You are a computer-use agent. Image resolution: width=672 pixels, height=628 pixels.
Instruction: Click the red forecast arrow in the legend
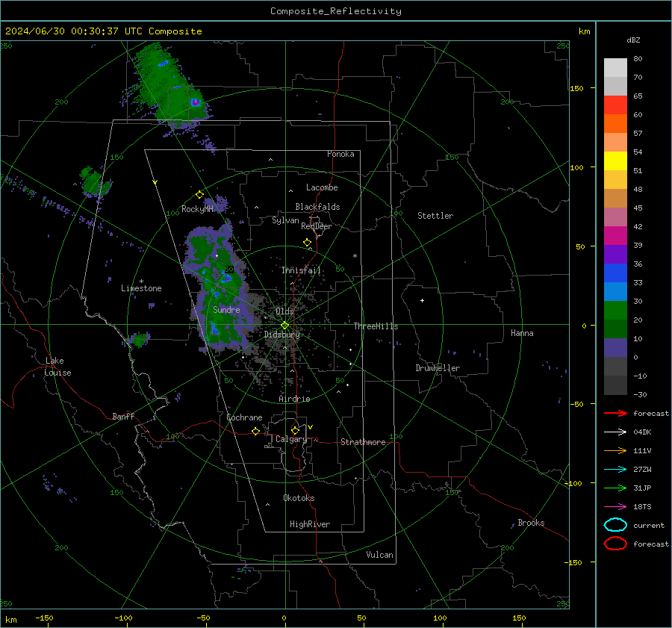click(x=615, y=413)
